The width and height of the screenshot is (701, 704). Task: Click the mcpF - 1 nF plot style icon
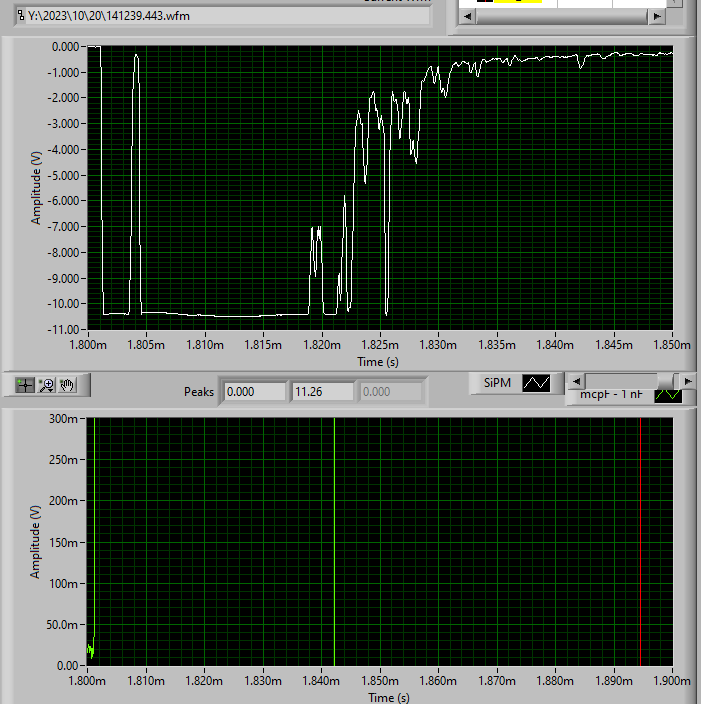click(668, 396)
